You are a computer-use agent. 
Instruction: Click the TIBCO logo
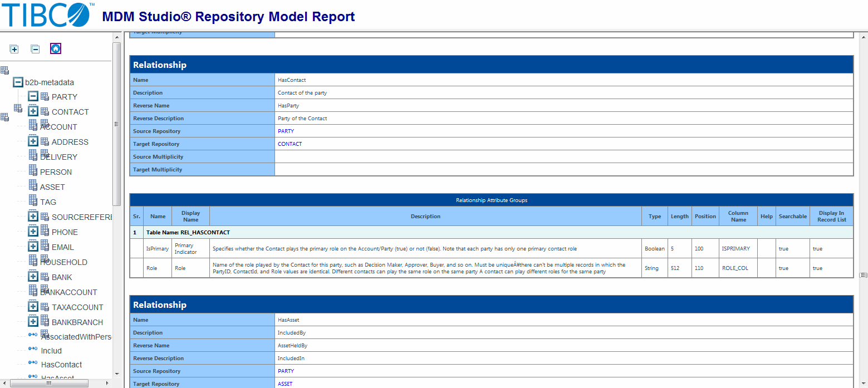(x=48, y=15)
